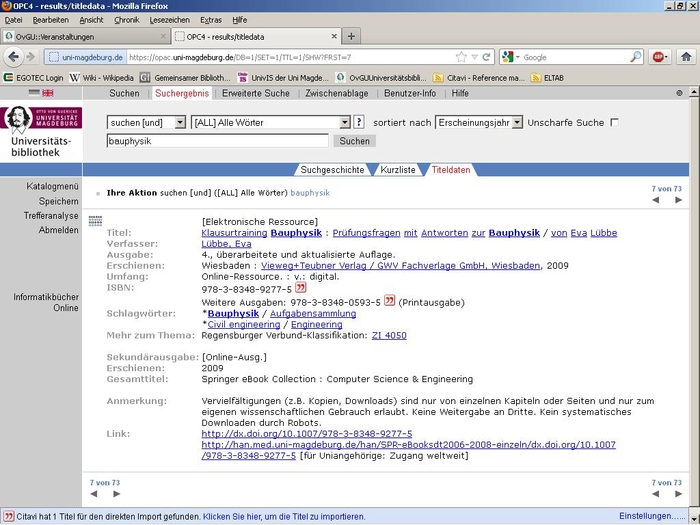The width and height of the screenshot is (700, 525).
Task: Go to next record via top right arrow
Action: coord(678,200)
